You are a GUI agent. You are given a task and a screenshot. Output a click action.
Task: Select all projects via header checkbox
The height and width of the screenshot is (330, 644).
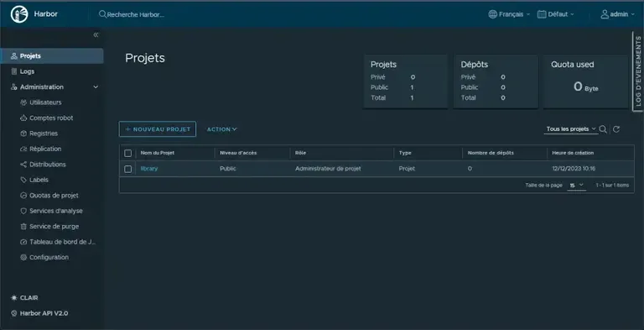[127, 153]
